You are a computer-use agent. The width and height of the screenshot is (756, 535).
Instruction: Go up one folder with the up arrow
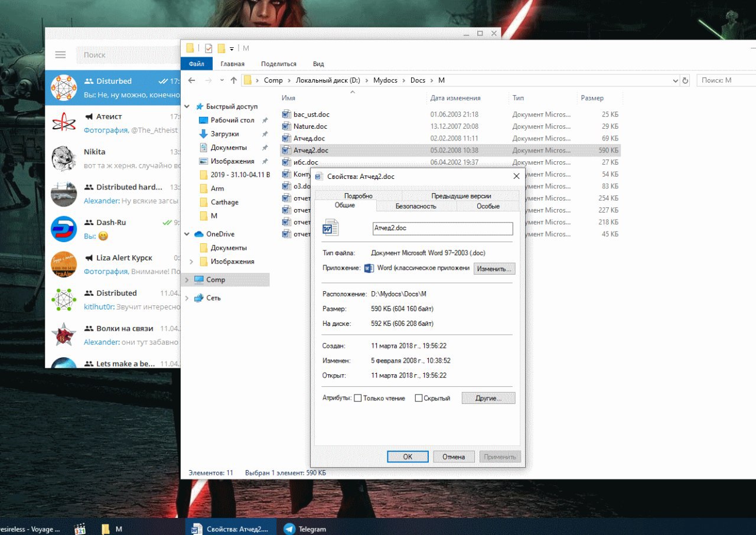[234, 80]
